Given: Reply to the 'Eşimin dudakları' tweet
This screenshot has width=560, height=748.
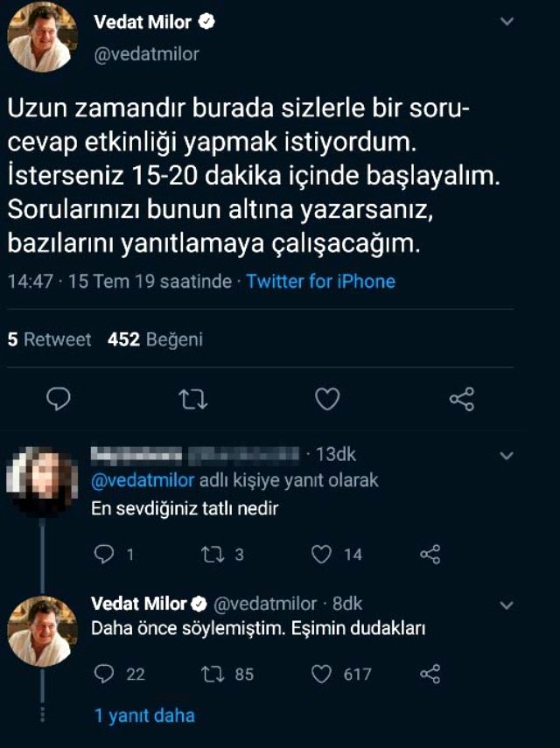Looking at the screenshot, I should click(x=104, y=674).
